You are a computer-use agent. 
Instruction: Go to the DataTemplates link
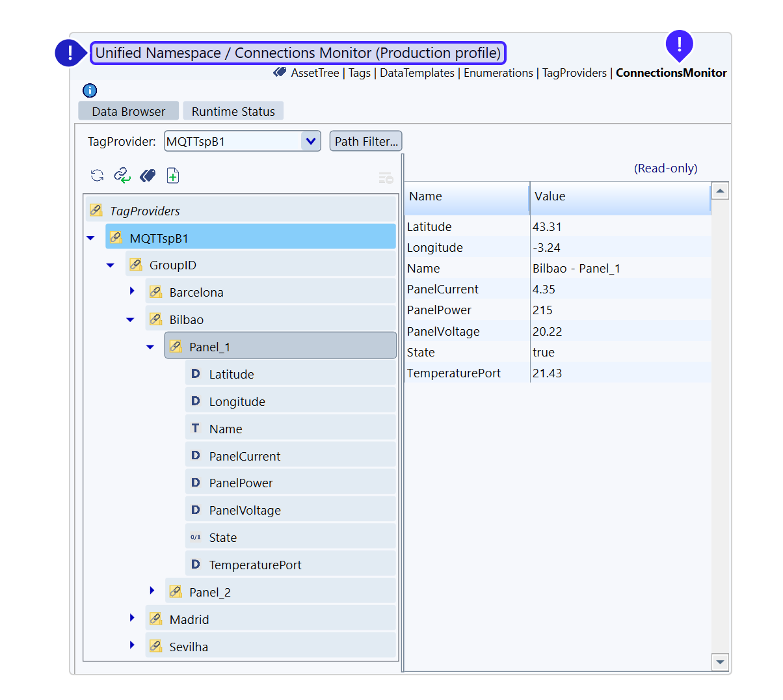417,73
